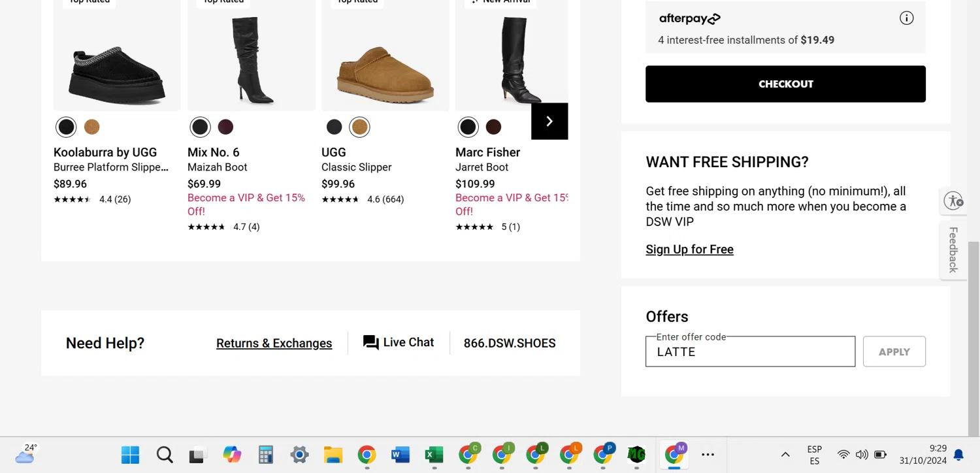Screen dimensions: 980x473
Task: Open Returns & Exchanges link
Action: click(274, 343)
